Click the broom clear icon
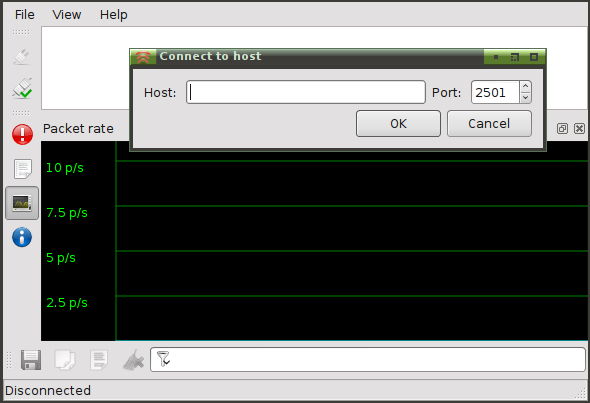This screenshot has width=590, height=403. click(134, 360)
